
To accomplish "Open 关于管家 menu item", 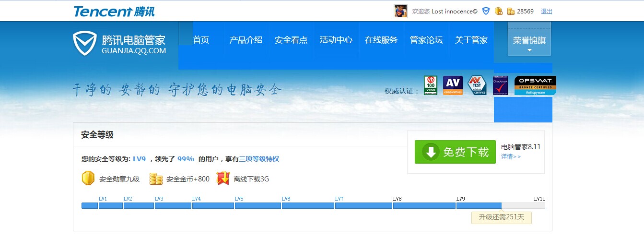I will pyautogui.click(x=471, y=40).
